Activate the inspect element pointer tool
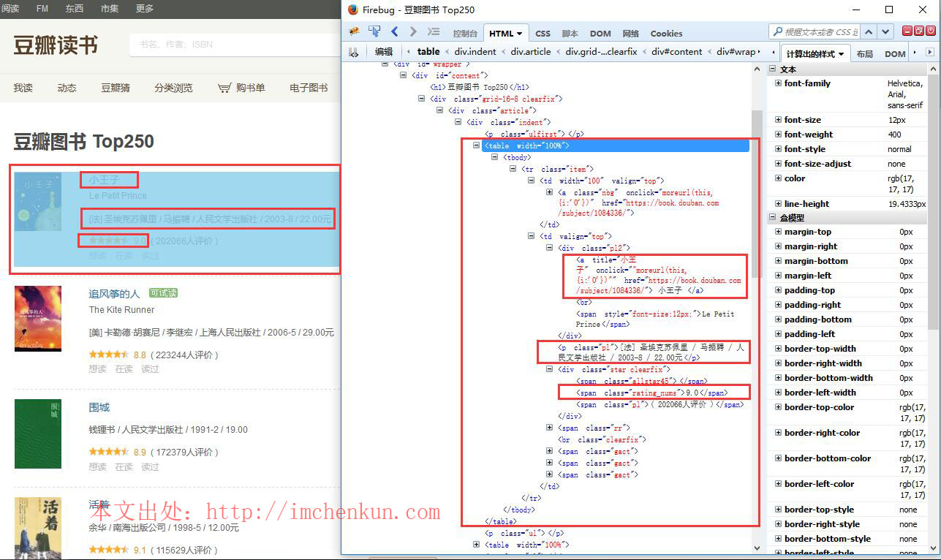The height and width of the screenshot is (560, 941). coord(374,31)
